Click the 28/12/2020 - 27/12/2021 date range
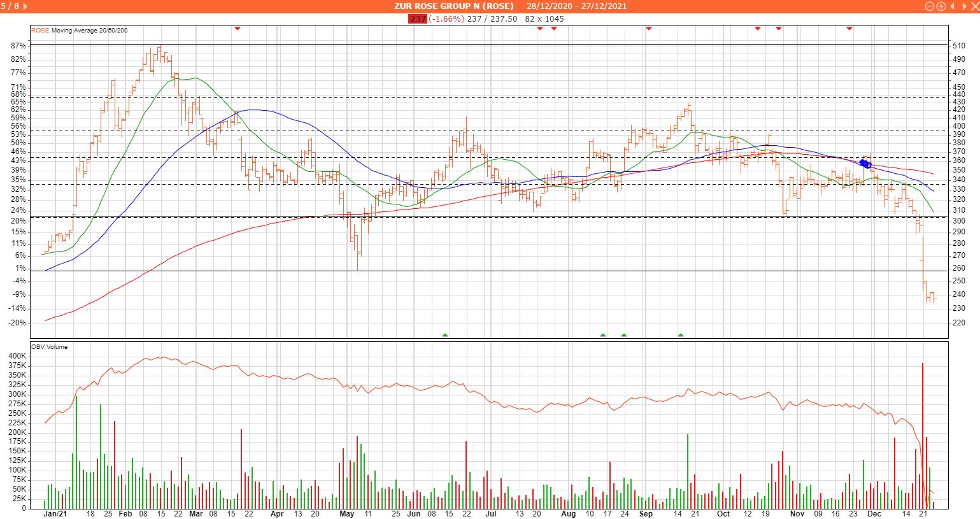Screen dimensions: 980x519 [x=576, y=6]
